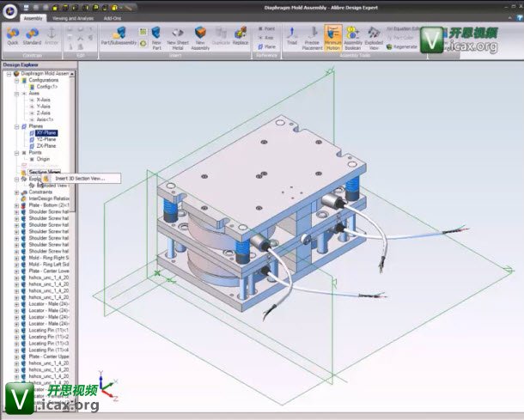This screenshot has height=420, width=524.
Task: Choose Insert 3D Section View menu item
Action: coord(79,179)
